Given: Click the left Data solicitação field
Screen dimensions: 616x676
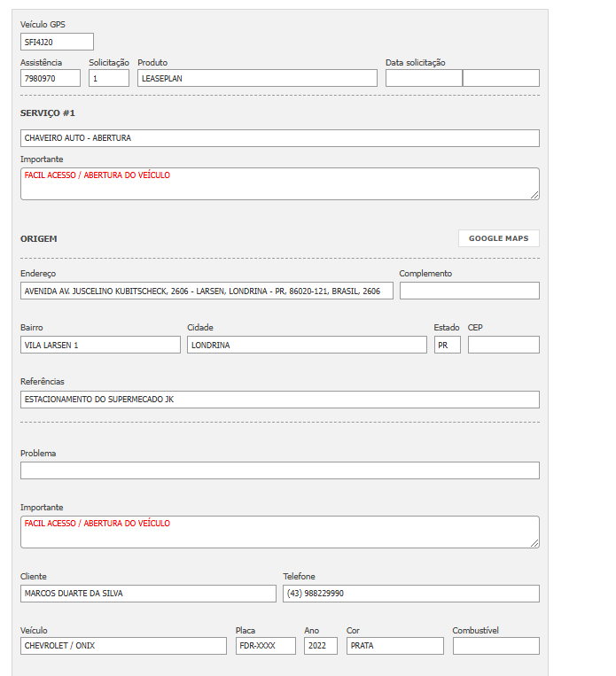Looking at the screenshot, I should [x=424, y=78].
